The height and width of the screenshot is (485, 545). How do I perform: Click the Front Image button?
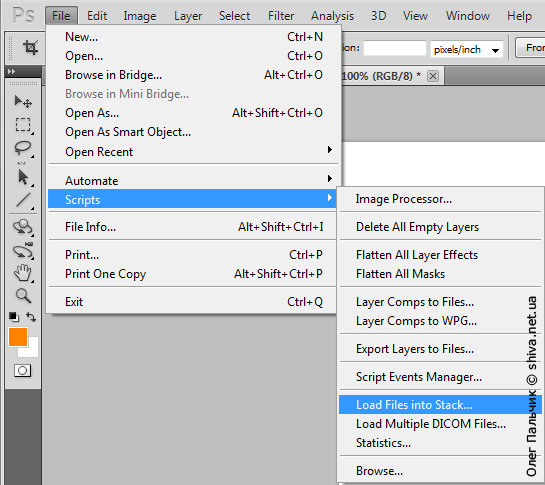pos(530,48)
